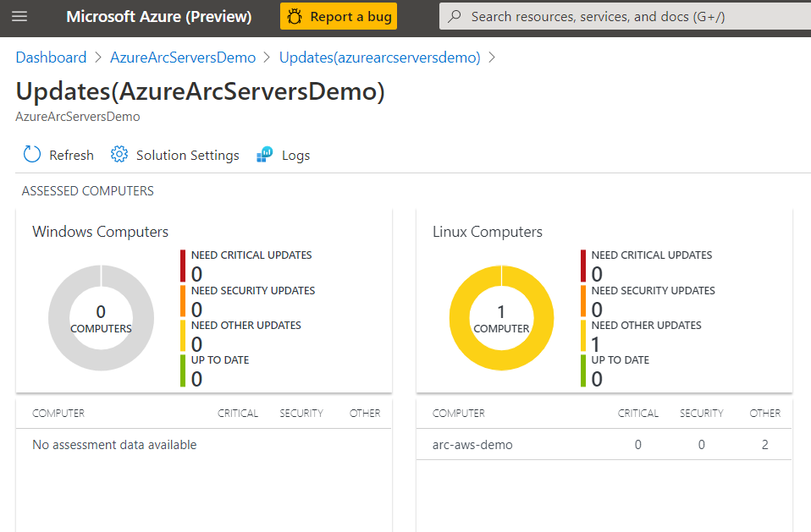Click Windows NEED OTHER UPDATES label
The width and height of the screenshot is (811, 532).
click(246, 326)
